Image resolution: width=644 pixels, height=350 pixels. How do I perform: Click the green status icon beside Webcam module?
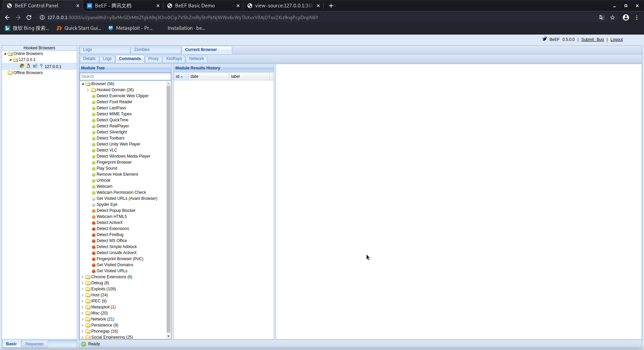click(x=94, y=187)
